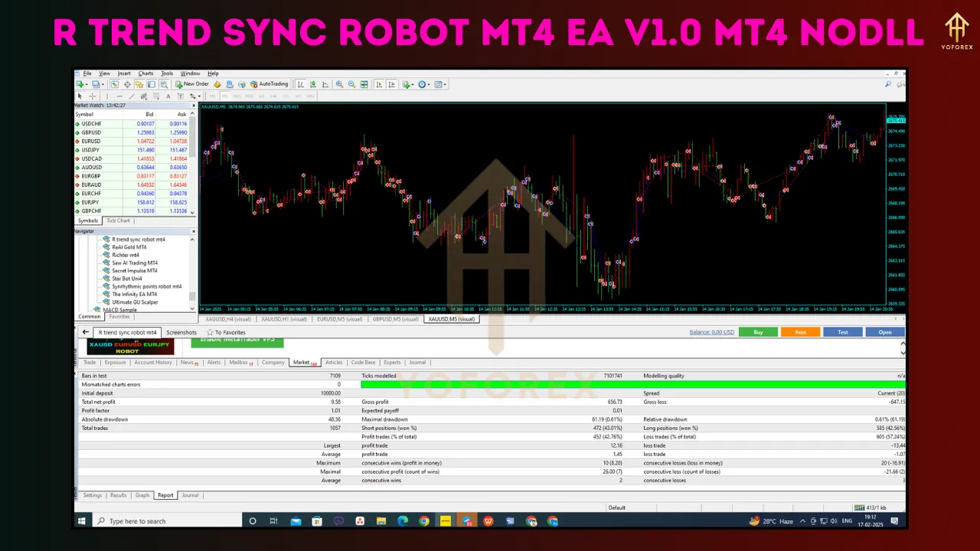The width and height of the screenshot is (980, 551).
Task: Select the EURUSD row in Market Watch
Action: pos(131,142)
